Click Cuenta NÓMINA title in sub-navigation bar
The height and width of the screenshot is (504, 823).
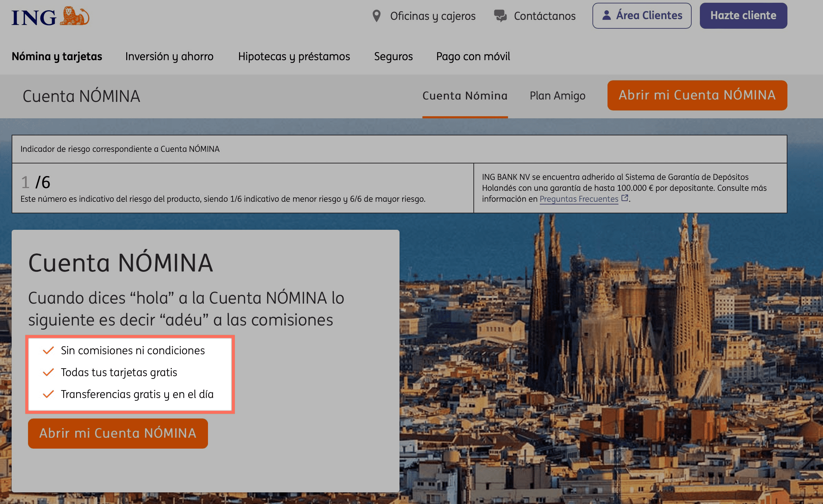tap(81, 96)
